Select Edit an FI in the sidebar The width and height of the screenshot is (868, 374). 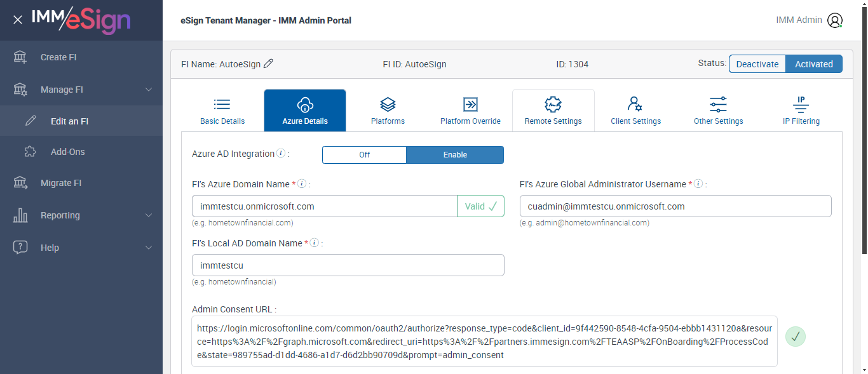[81, 121]
